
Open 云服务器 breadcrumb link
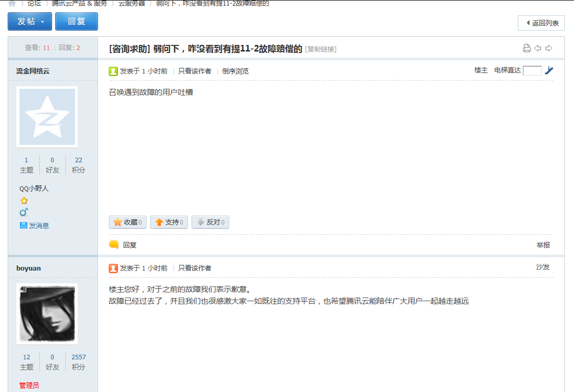(132, 4)
